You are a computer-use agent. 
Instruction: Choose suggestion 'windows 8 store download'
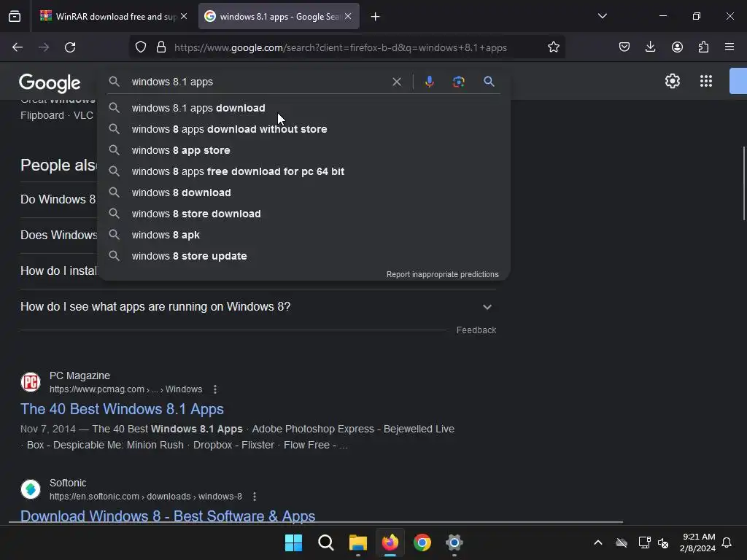303,214
